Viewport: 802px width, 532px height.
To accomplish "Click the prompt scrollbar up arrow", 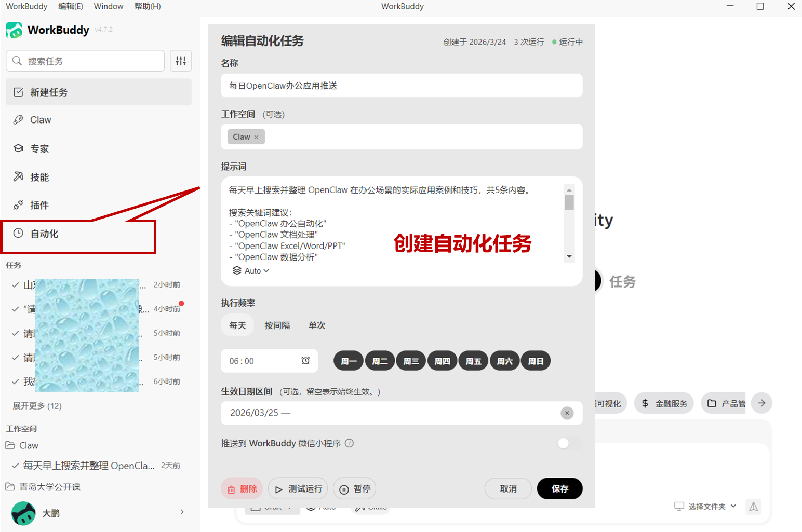I will [x=569, y=190].
